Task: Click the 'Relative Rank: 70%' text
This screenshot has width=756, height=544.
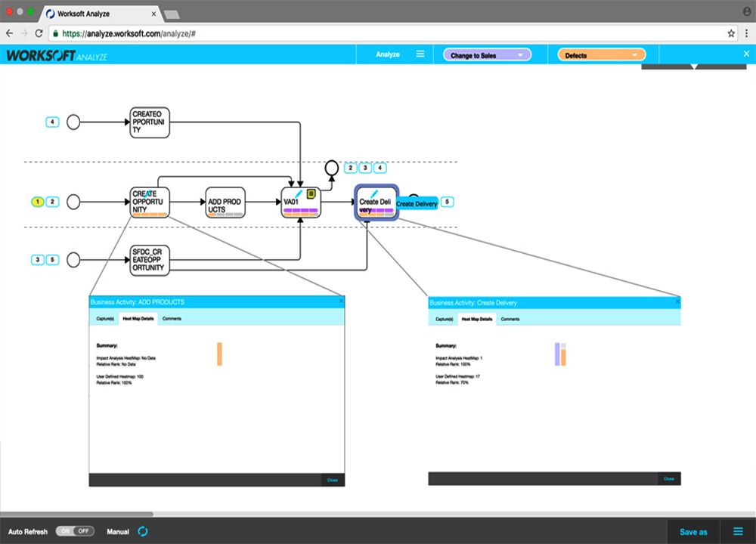Action: coord(452,382)
